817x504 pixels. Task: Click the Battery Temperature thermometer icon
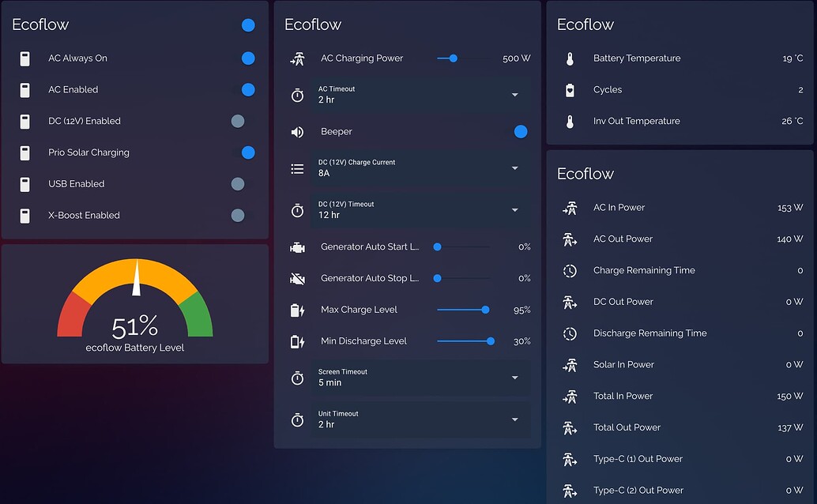pyautogui.click(x=570, y=58)
